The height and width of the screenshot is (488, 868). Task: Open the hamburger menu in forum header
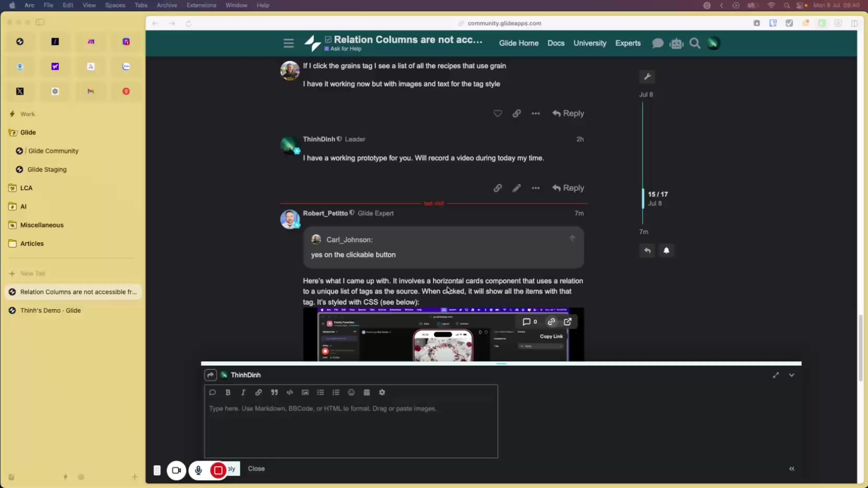click(x=288, y=43)
